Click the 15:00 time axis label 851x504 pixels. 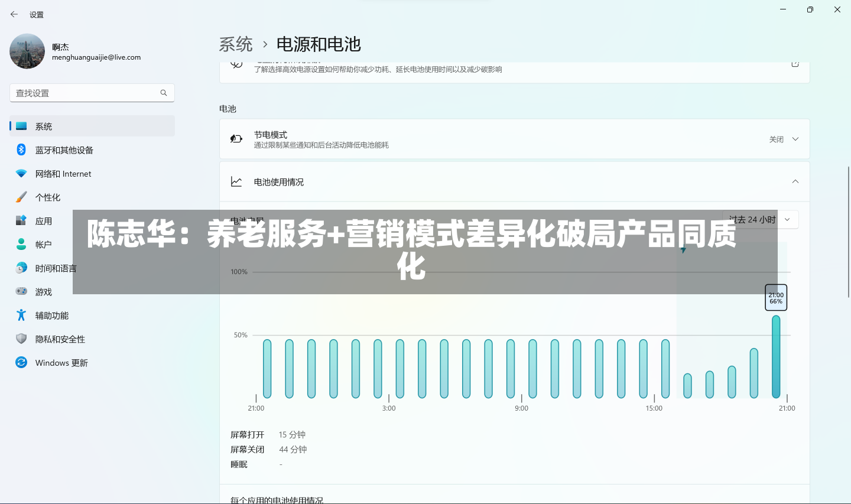654,408
